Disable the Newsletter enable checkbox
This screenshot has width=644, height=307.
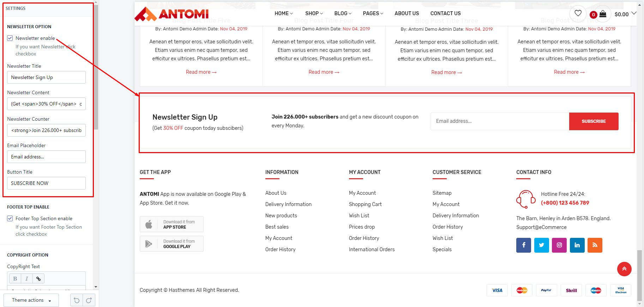10,38
